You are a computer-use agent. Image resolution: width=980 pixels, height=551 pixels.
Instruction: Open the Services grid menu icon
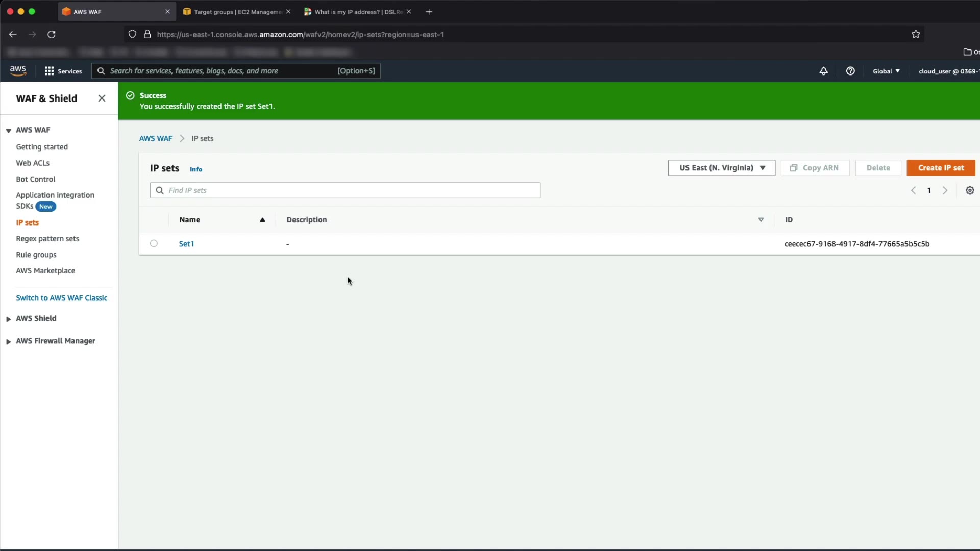[49, 71]
